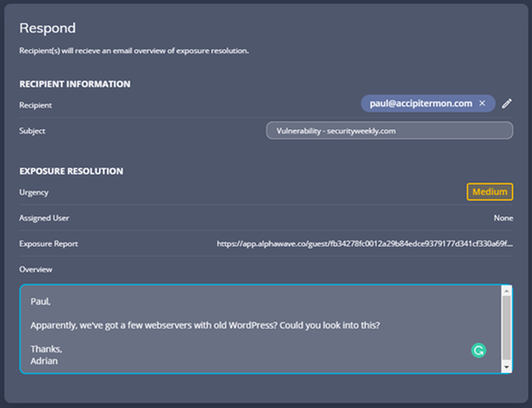
Task: Click the Assigned User value None
Action: (503, 218)
